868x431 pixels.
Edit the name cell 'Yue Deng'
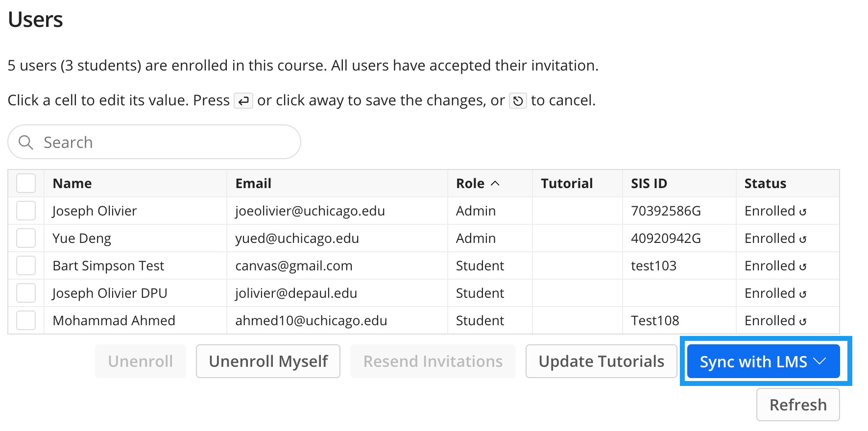coord(136,238)
